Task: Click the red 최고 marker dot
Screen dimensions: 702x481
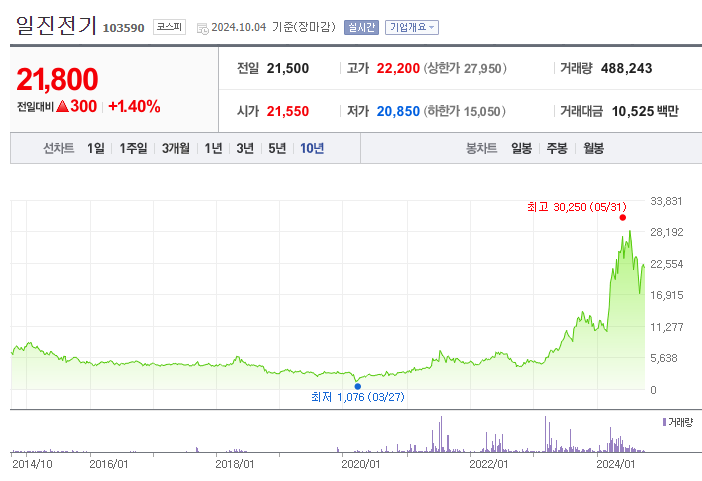Action: point(622,218)
